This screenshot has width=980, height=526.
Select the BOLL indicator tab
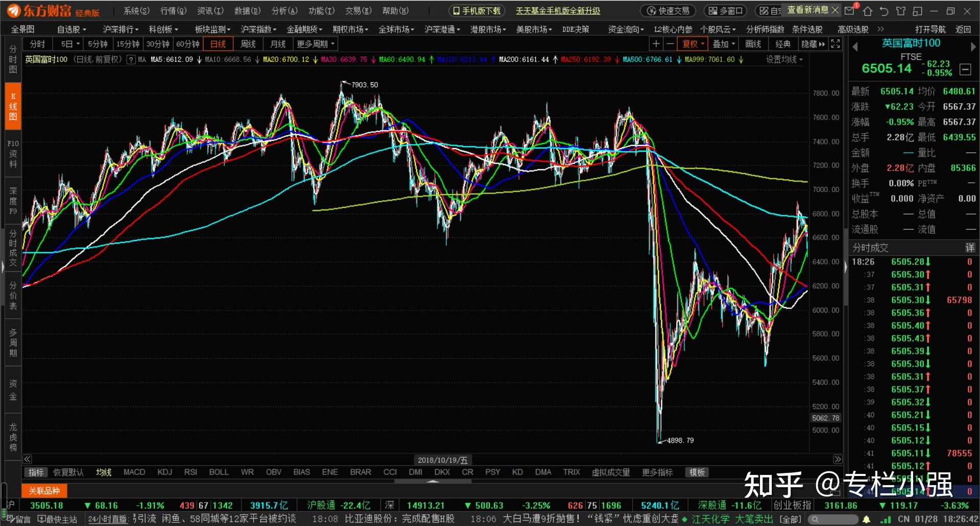(x=219, y=472)
